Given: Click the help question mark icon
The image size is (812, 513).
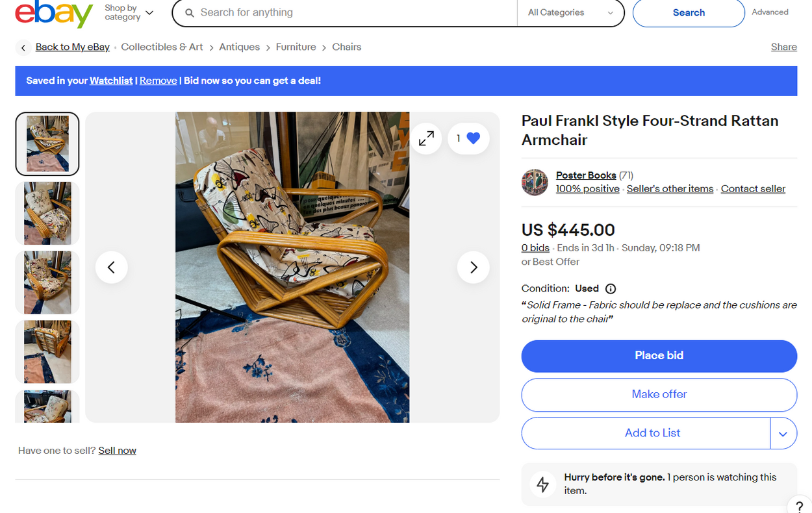Looking at the screenshot, I should [x=799, y=507].
